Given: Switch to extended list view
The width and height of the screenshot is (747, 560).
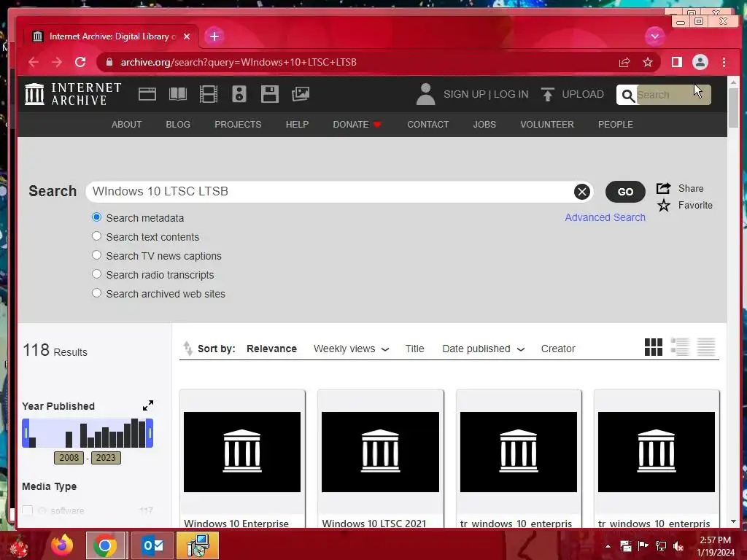Looking at the screenshot, I should 680,347.
